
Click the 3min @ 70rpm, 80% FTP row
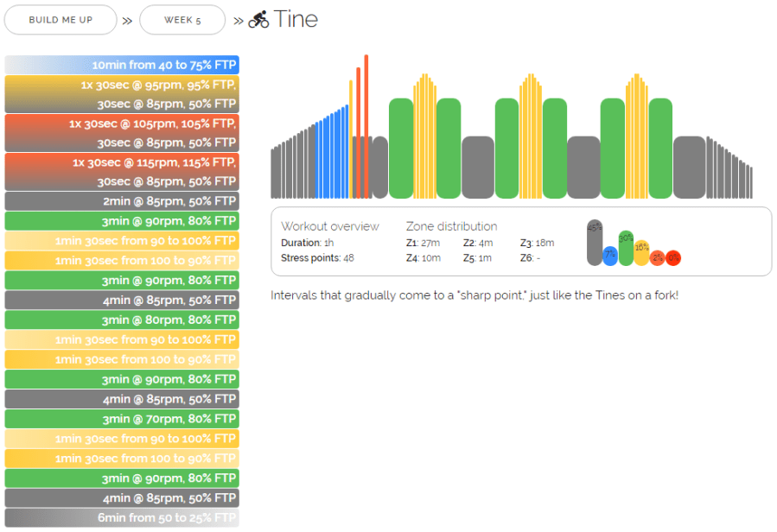point(122,419)
